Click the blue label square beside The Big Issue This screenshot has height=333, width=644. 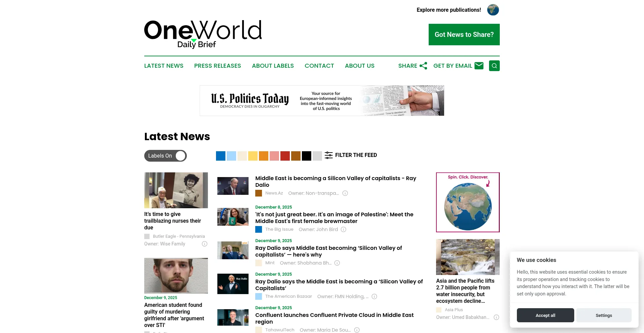(x=259, y=229)
